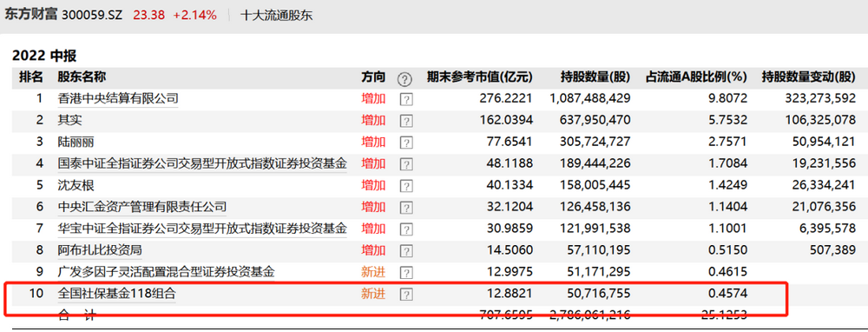Click the 东方财富 stock name header
868x332 pixels.
point(31,15)
